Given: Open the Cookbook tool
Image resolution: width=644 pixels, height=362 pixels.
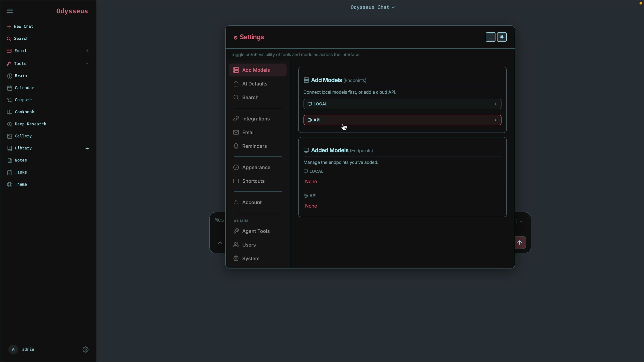Looking at the screenshot, I should click(21, 112).
